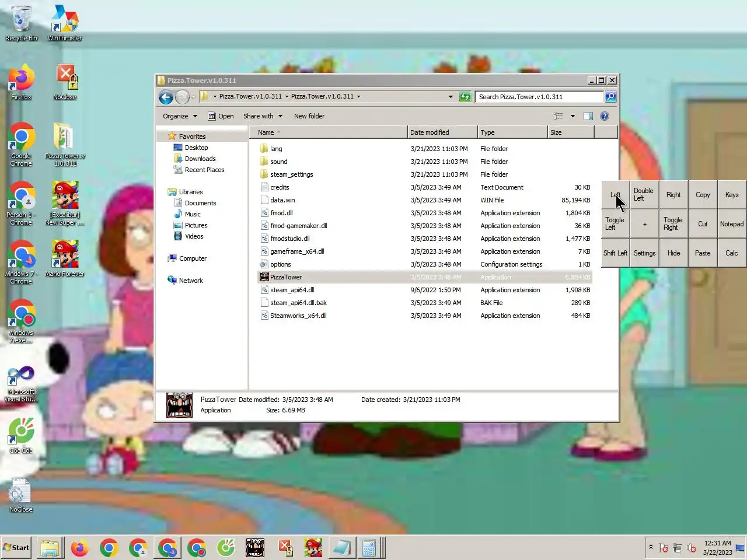Viewport: 747px width, 560px height.
Task: Open Explorer help question mark icon
Action: (x=605, y=116)
